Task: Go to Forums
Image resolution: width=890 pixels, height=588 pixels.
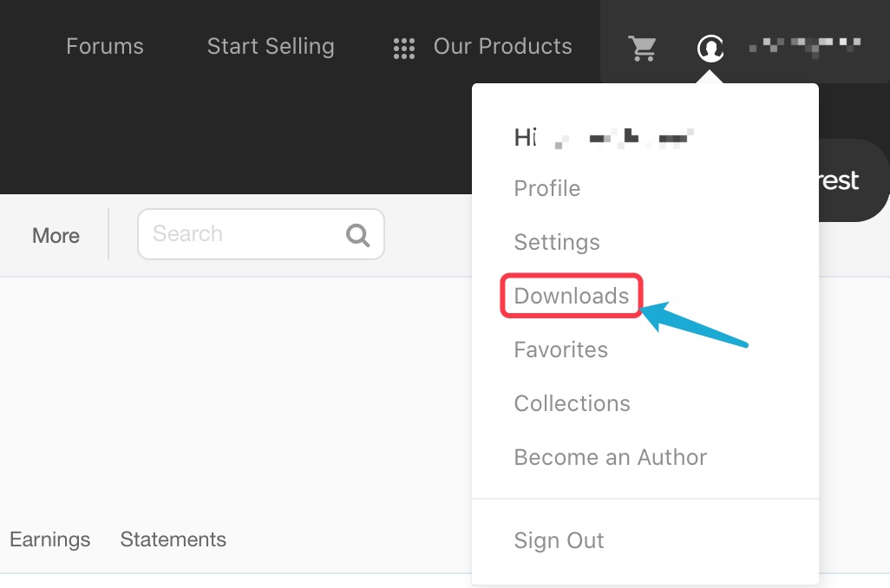Action: tap(105, 46)
